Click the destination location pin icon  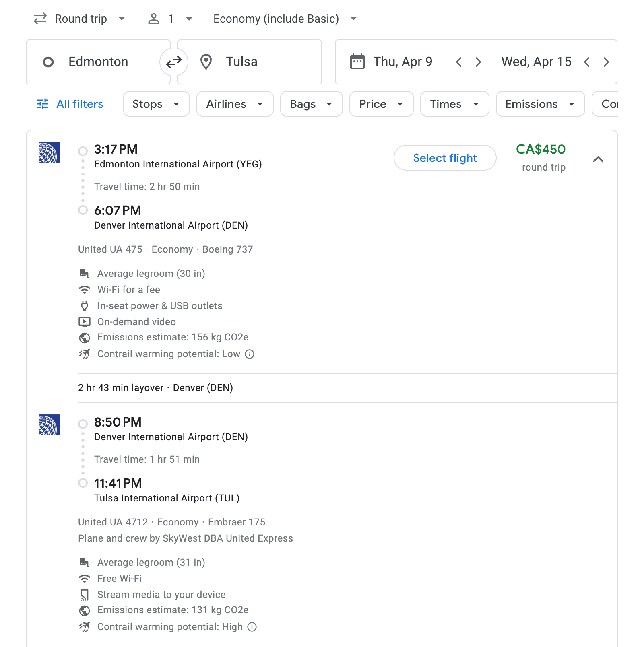pos(206,62)
